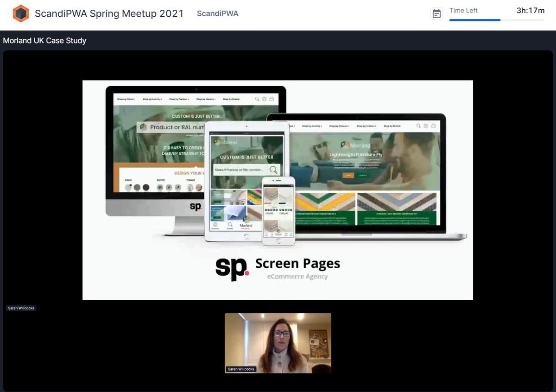556x392 pixels.
Task: Click Sarah Willcocks webcam video thumbnail
Action: pyautogui.click(x=278, y=343)
